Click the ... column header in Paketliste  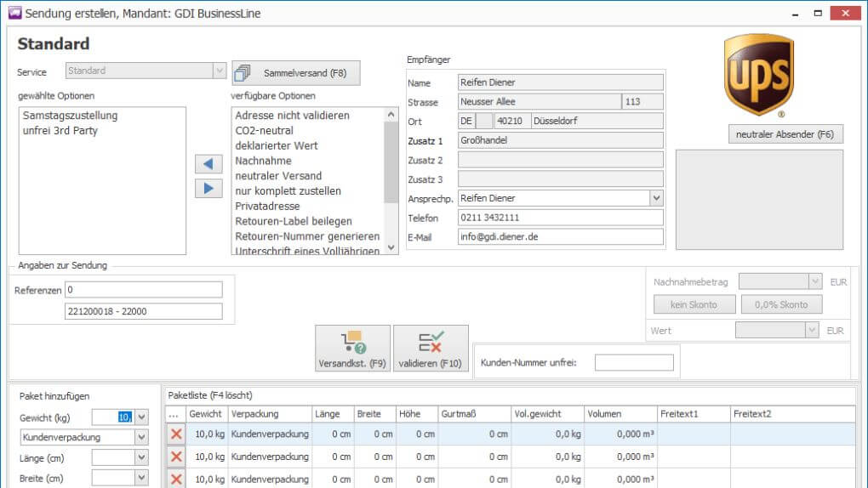pos(174,414)
